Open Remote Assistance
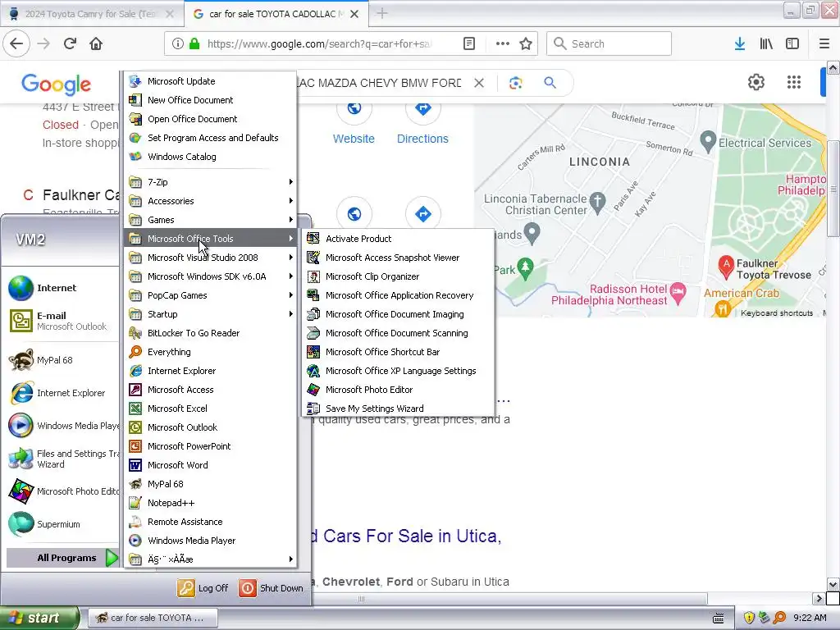The width and height of the screenshot is (840, 630). [x=211, y=522]
